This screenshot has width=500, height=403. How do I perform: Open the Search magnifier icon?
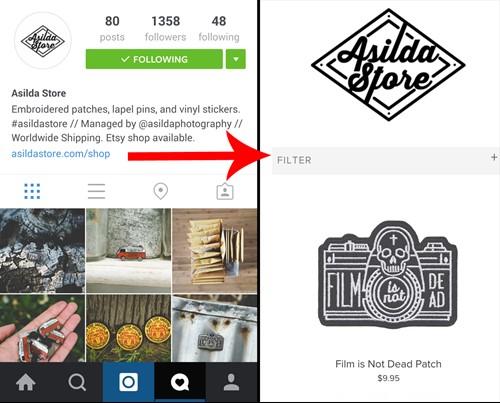tap(77, 382)
